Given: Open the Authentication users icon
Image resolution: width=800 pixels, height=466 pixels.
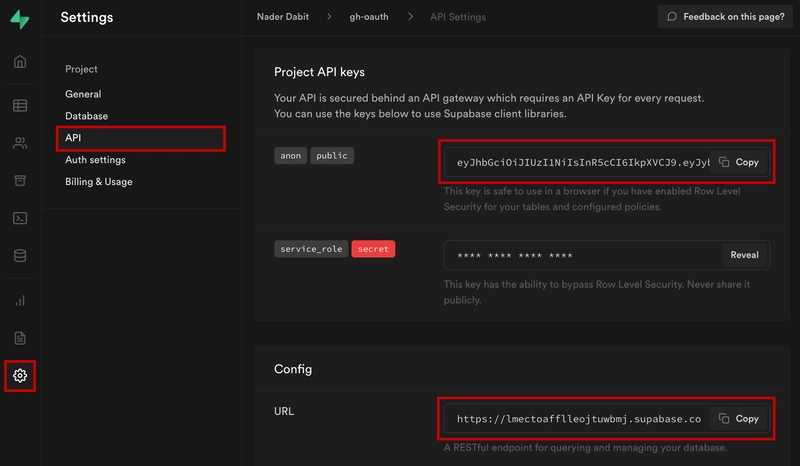Looking at the screenshot, I should click(x=20, y=143).
